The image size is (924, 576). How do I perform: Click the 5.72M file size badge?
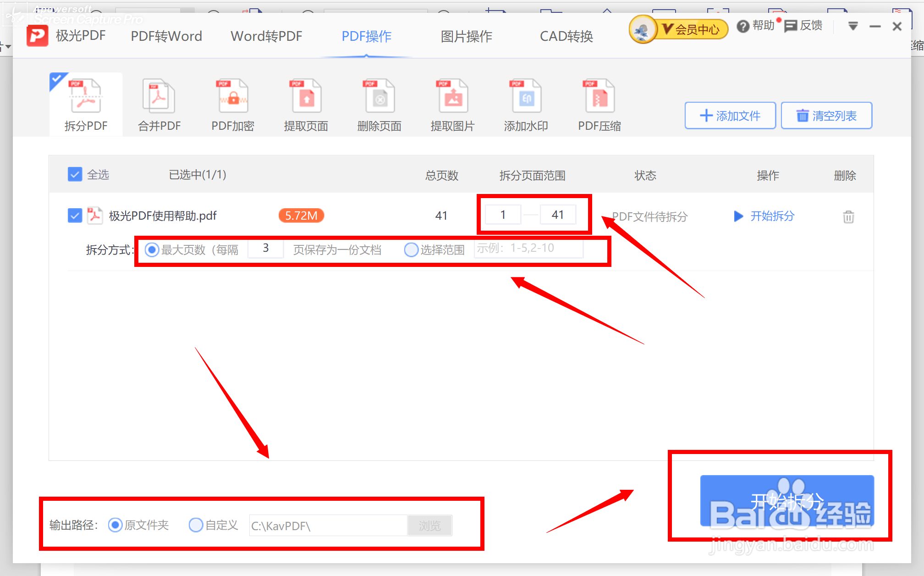coord(301,216)
